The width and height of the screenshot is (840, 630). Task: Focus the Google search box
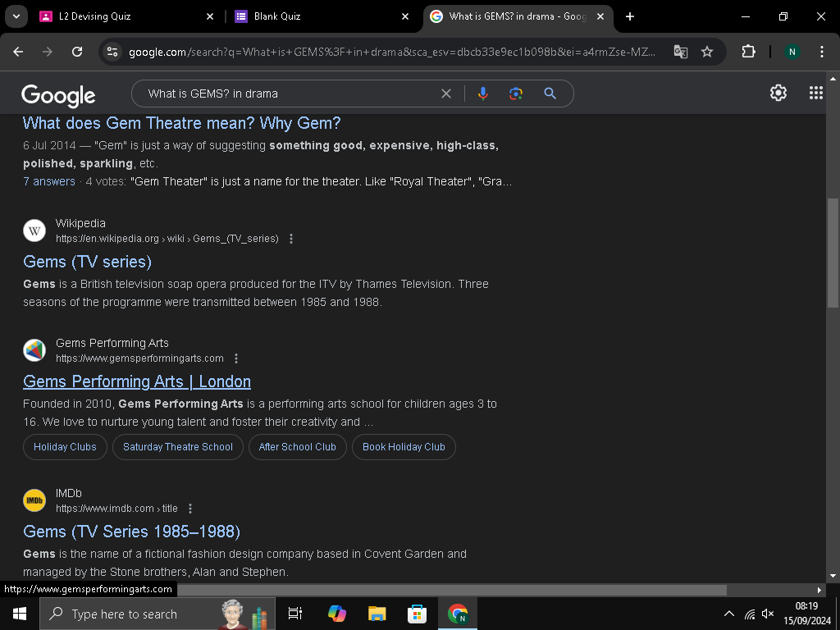292,94
